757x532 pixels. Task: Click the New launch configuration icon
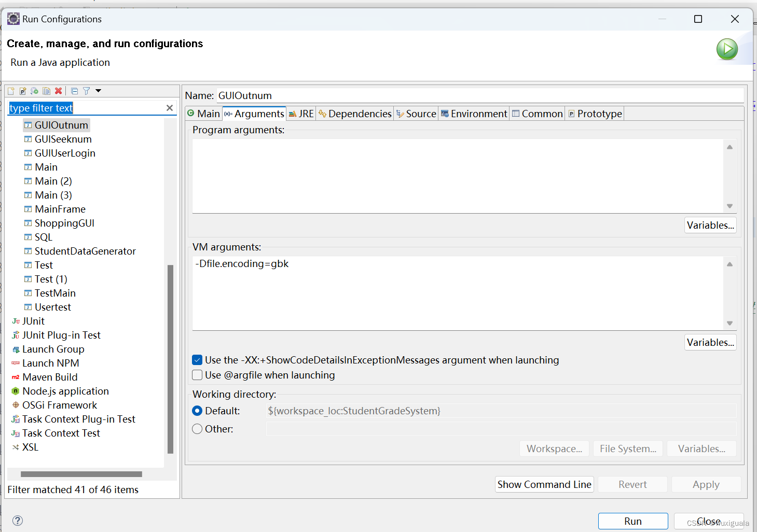pyautogui.click(x=11, y=91)
